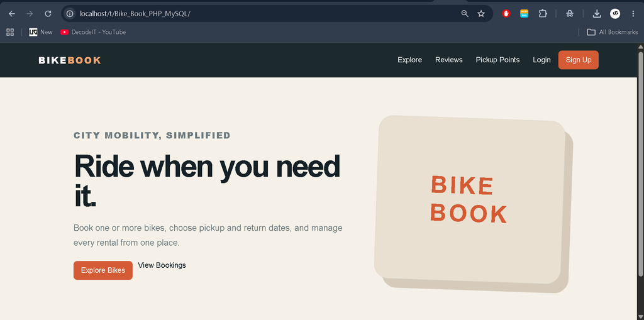Go back to the previous page

point(11,14)
